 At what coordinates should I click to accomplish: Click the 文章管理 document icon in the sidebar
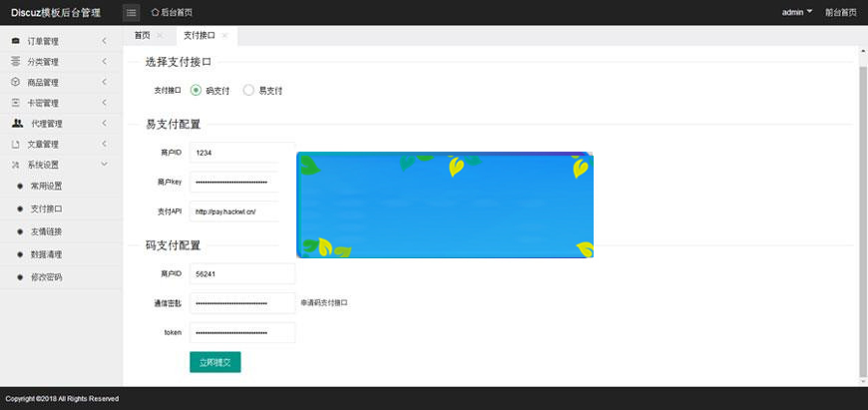tap(16, 144)
